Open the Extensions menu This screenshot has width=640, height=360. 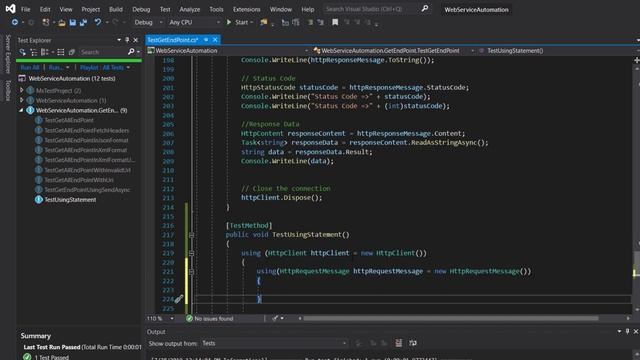click(247, 9)
